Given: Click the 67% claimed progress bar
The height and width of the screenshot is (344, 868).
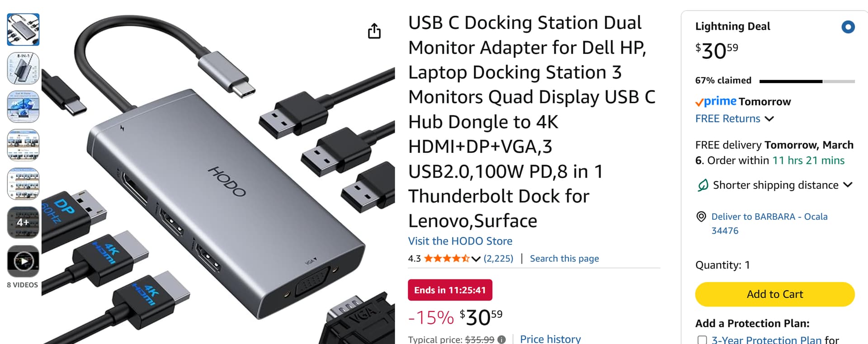Looking at the screenshot, I should [x=807, y=81].
